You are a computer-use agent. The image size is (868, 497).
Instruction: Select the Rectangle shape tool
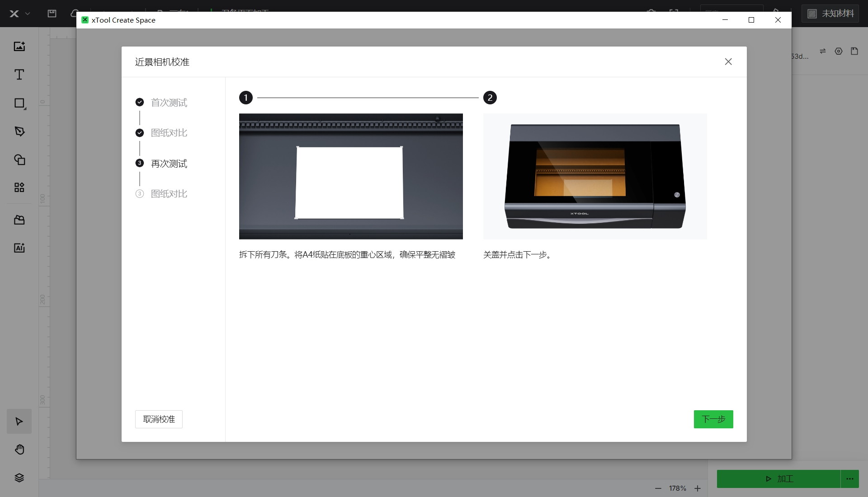19,103
